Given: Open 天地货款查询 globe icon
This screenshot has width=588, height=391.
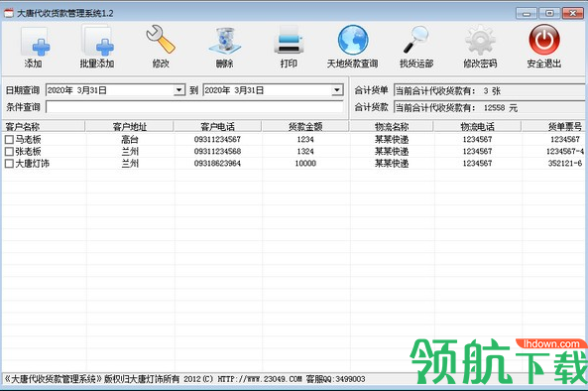Looking at the screenshot, I should [352, 40].
